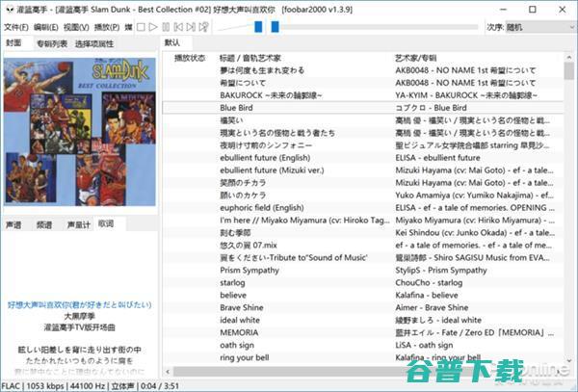This screenshot has height=392, width=578.
Task: Click artist cell コブクロ - Blue Bird
Action: pyautogui.click(x=431, y=108)
